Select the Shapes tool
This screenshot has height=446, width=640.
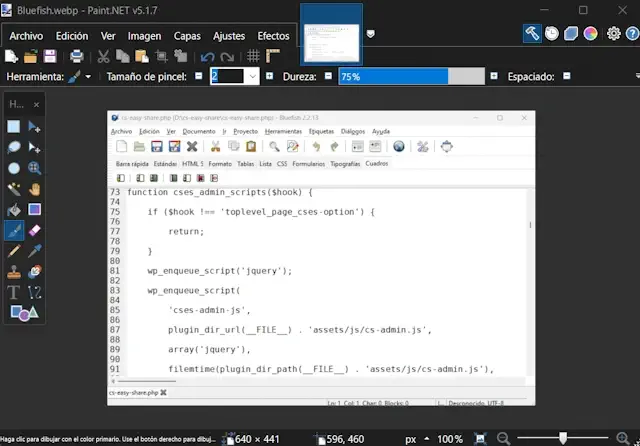tap(24, 313)
